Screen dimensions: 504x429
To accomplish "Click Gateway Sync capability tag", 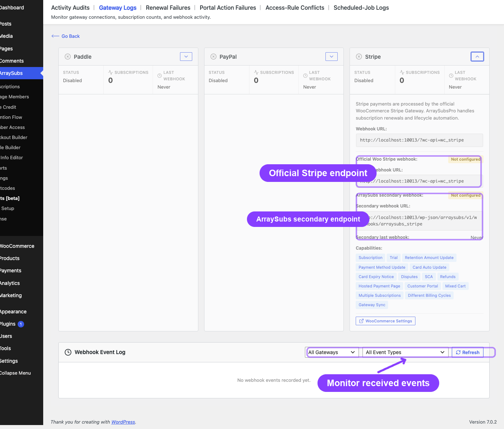I will click(x=372, y=305).
